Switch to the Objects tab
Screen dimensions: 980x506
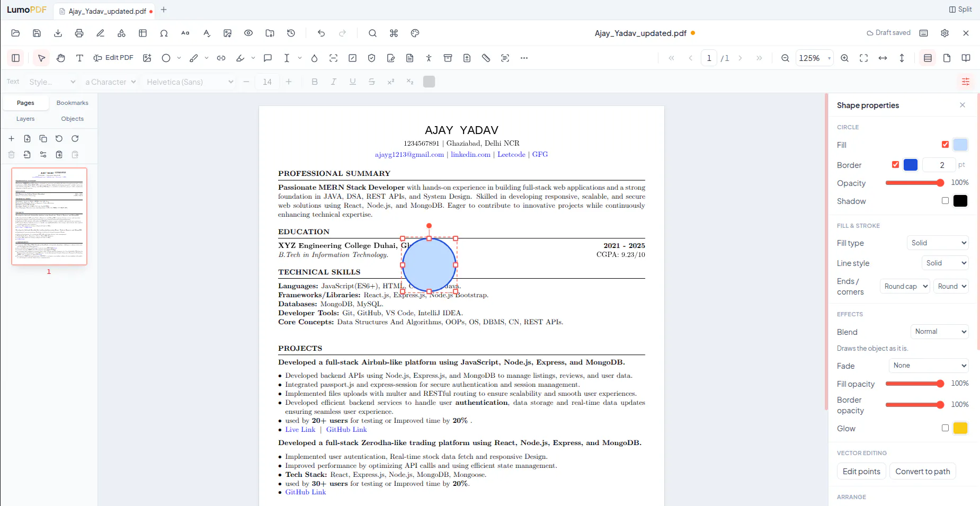[73, 119]
